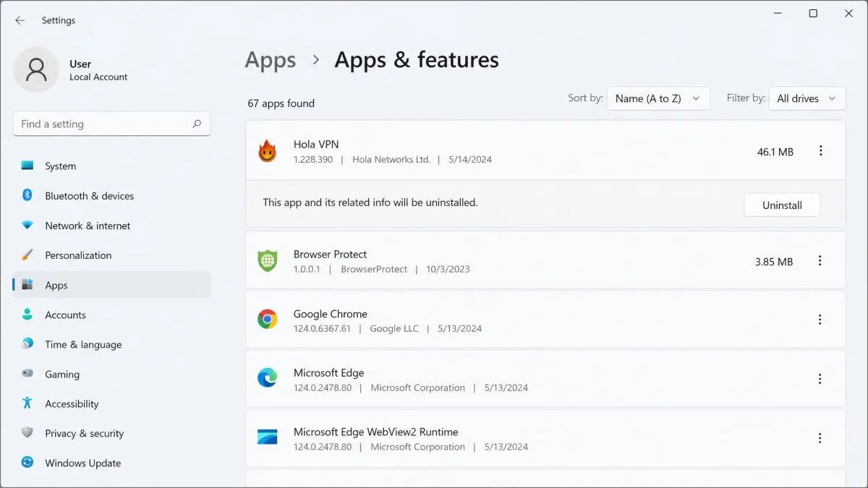Screen dimensions: 868x488
Task: Open more options for Google Chrome
Action: 820,320
